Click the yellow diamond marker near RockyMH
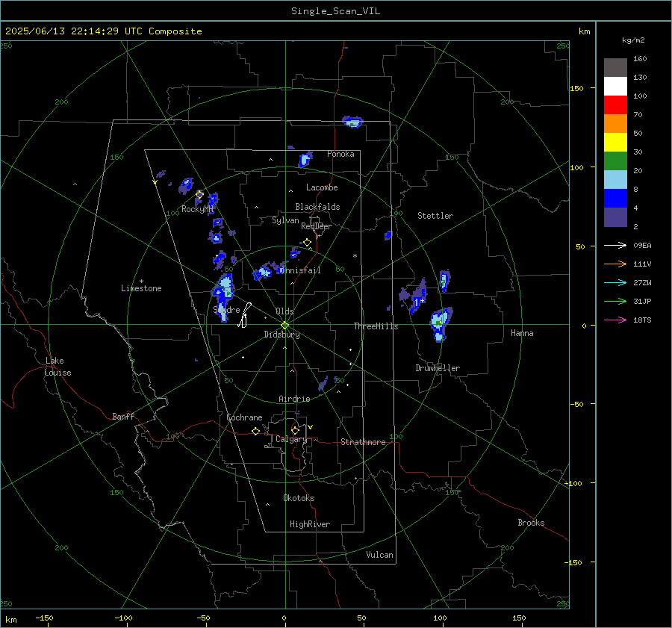Viewport: 672px width, 628px height. pyautogui.click(x=199, y=195)
